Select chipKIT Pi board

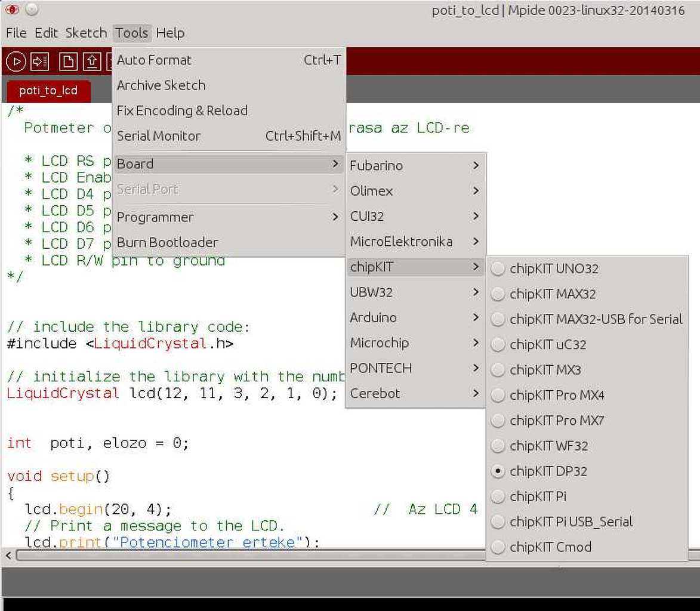(x=586, y=496)
